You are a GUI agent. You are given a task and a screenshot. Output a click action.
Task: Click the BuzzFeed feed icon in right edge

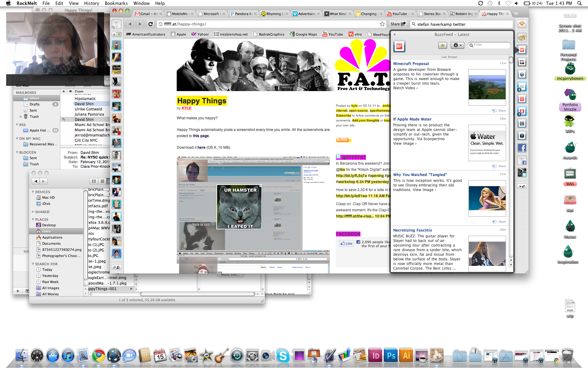[x=522, y=50]
